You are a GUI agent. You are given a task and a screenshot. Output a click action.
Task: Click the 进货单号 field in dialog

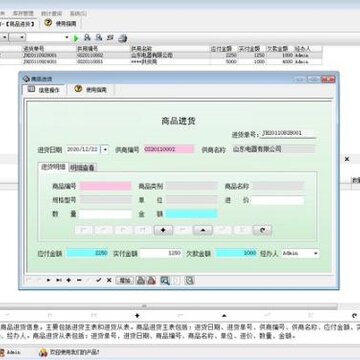(288, 133)
